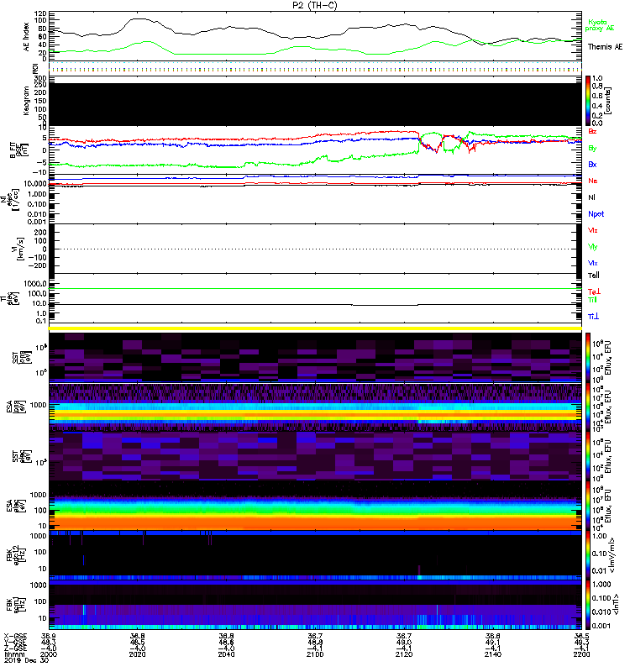Click the "<|mV/m|>" colorbar unit label
This screenshot has height=672, width=630.
pyautogui.click(x=613, y=555)
